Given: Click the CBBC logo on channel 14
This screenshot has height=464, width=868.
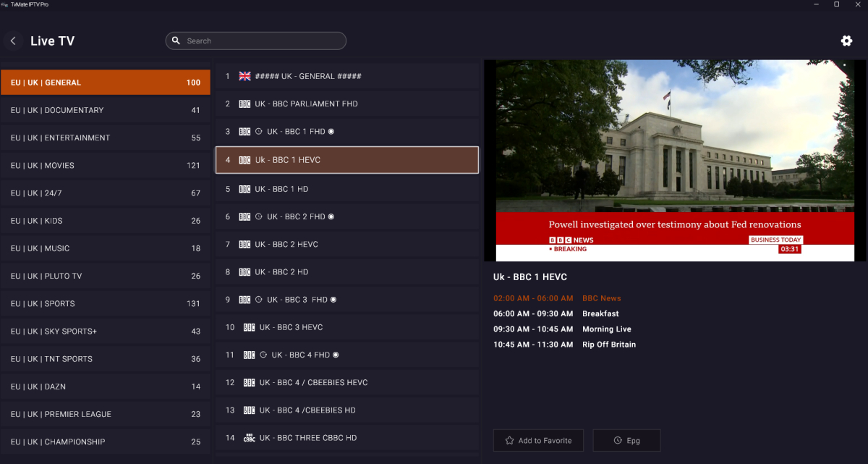Looking at the screenshot, I should pyautogui.click(x=249, y=438).
